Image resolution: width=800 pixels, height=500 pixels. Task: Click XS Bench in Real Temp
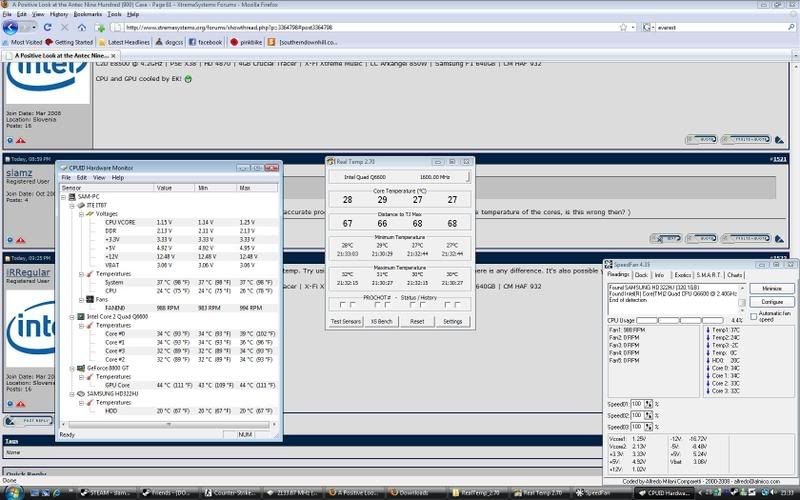coord(381,321)
